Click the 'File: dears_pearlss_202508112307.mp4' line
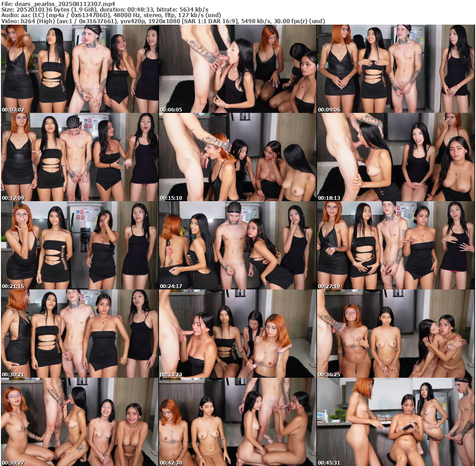The height and width of the screenshot is (466, 476). [58, 4]
